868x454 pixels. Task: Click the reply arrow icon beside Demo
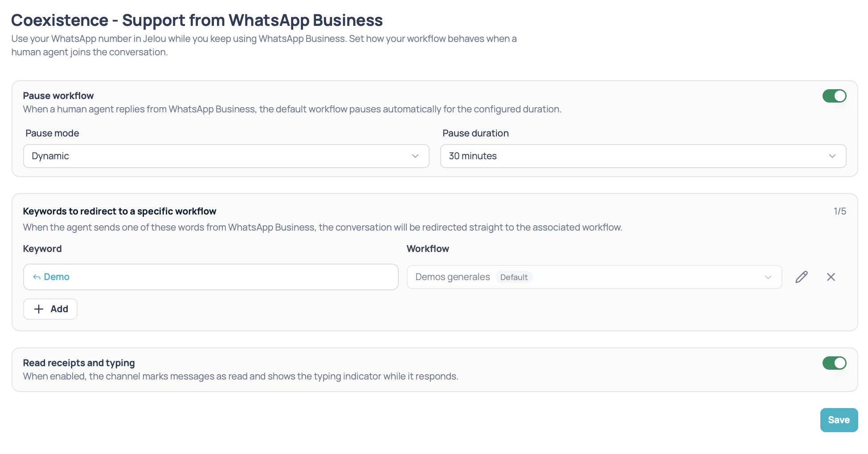pos(37,277)
